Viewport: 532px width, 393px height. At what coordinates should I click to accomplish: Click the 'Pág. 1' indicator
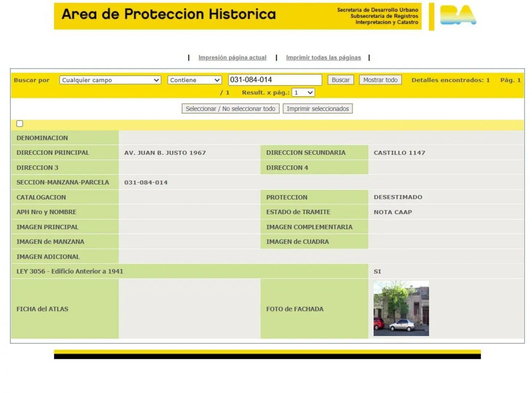coord(510,80)
